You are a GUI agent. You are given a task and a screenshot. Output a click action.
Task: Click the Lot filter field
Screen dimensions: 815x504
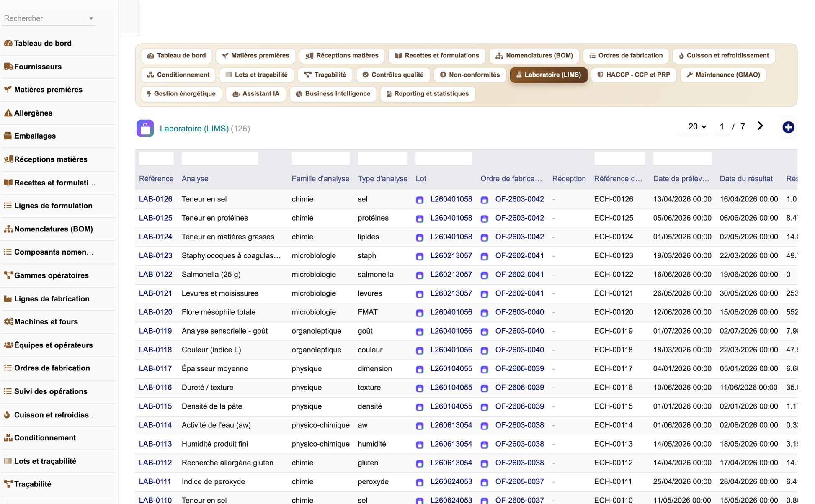[444, 159]
